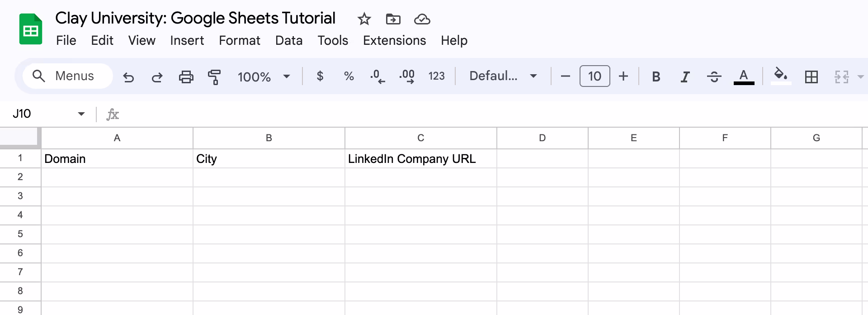Check the cloud document status icon
This screenshot has height=315, width=868.
422,19
